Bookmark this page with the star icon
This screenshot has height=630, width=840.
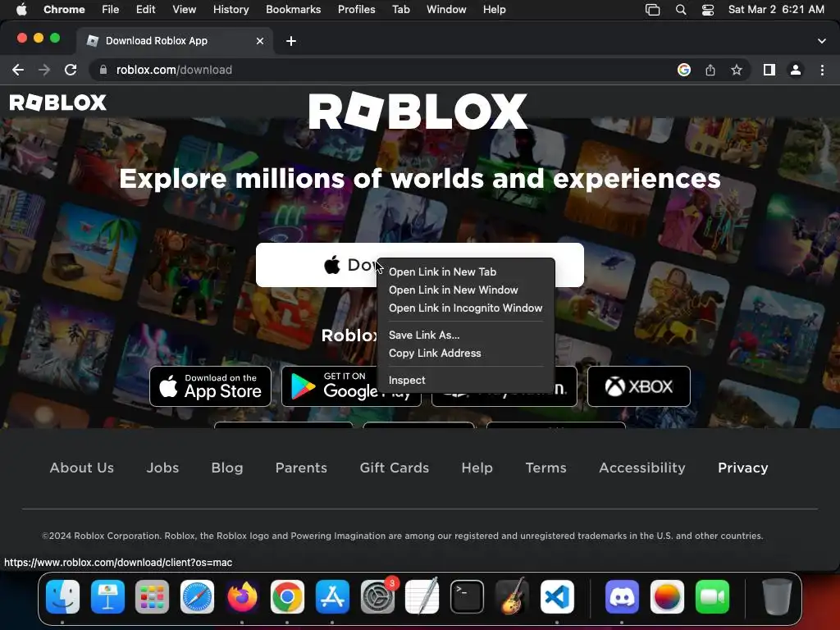tap(737, 70)
